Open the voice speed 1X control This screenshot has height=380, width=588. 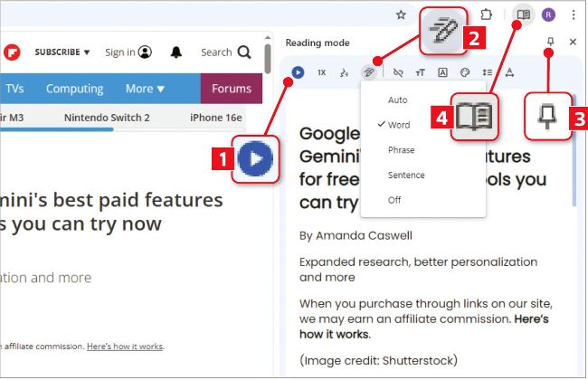pos(321,72)
